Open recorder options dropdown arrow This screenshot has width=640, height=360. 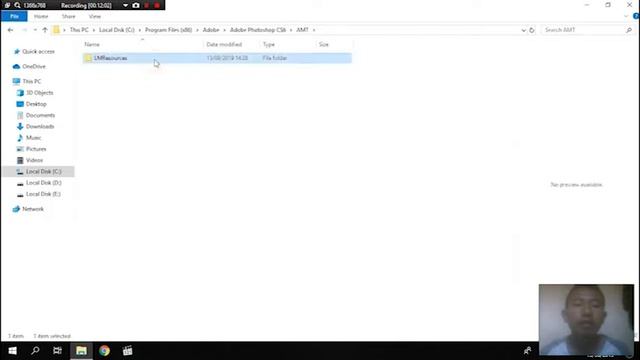(125, 5)
